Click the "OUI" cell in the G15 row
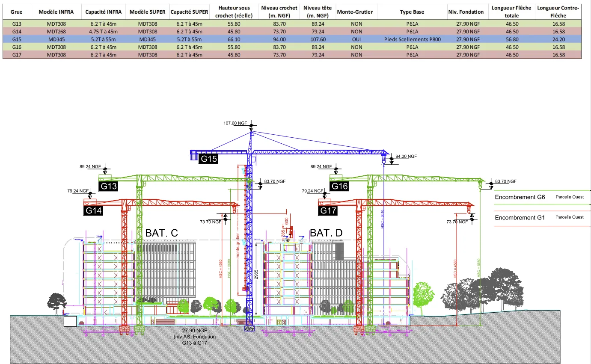Screen dimensions: 591x364 pos(356,39)
